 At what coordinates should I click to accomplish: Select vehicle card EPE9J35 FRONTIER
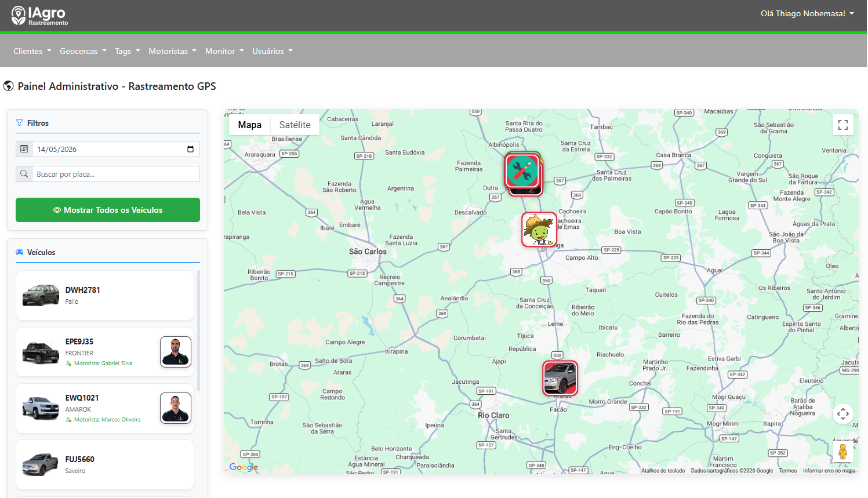[105, 352]
